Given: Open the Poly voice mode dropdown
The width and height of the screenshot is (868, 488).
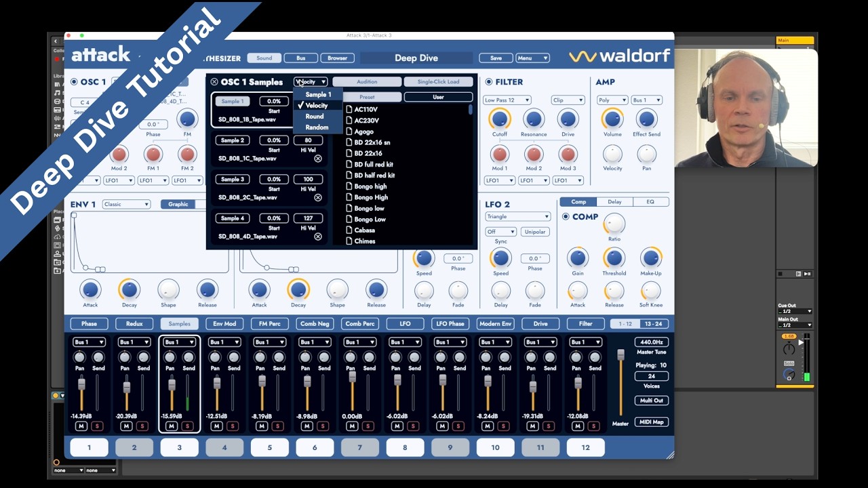Looking at the screenshot, I should pos(612,100).
